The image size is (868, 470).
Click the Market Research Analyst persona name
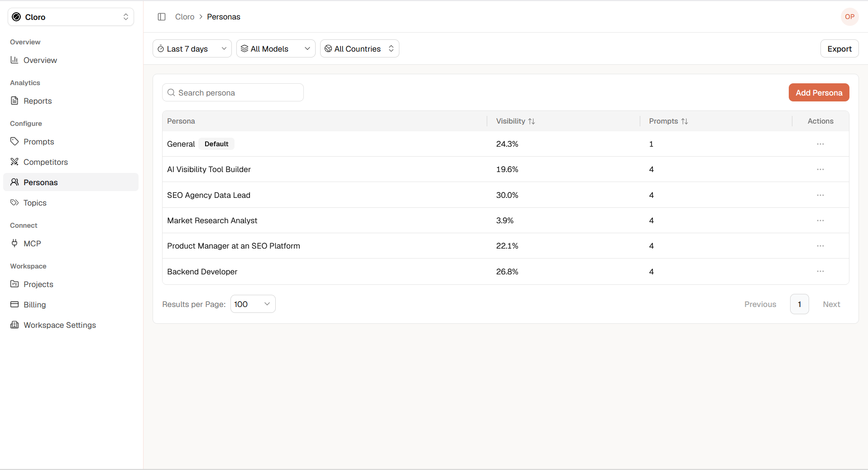[x=212, y=221]
